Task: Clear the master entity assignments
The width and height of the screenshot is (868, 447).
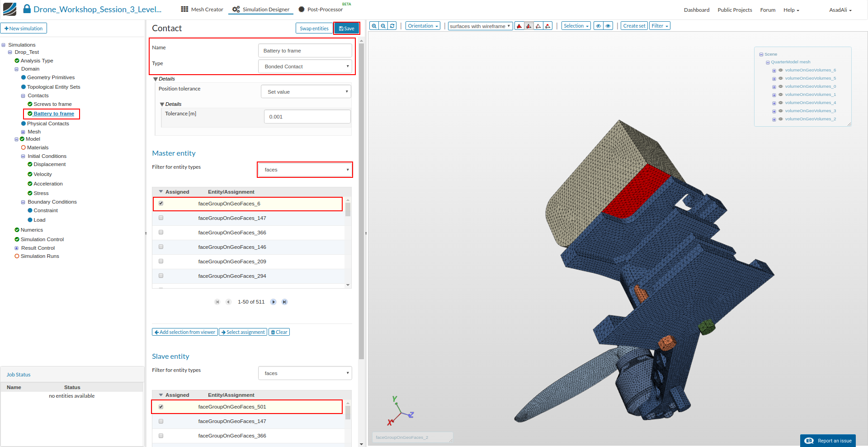Action: [x=279, y=332]
